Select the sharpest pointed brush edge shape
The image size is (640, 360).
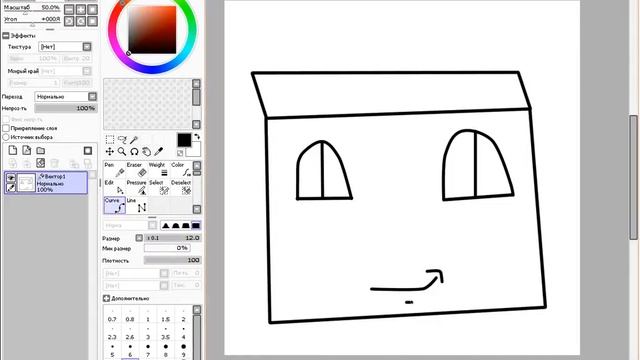[165, 225]
